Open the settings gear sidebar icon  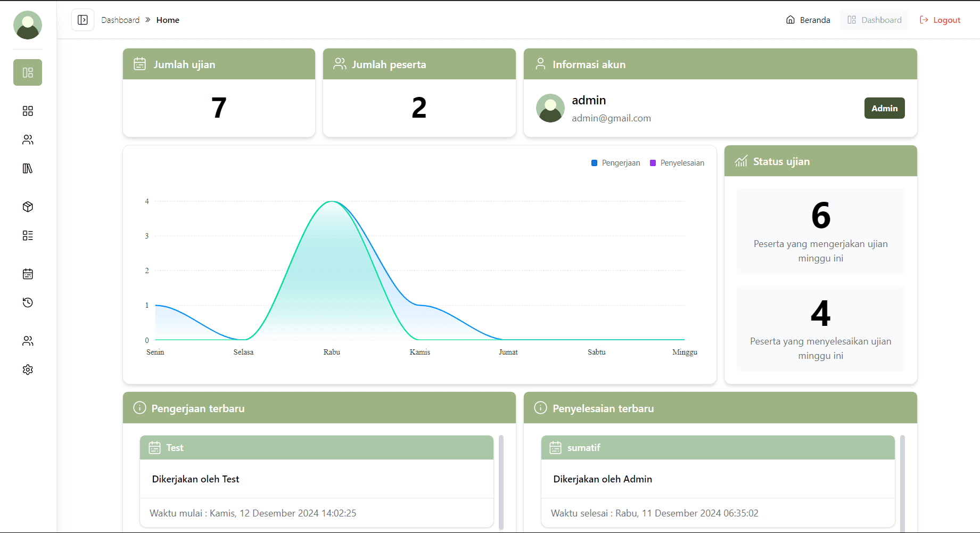click(x=28, y=370)
